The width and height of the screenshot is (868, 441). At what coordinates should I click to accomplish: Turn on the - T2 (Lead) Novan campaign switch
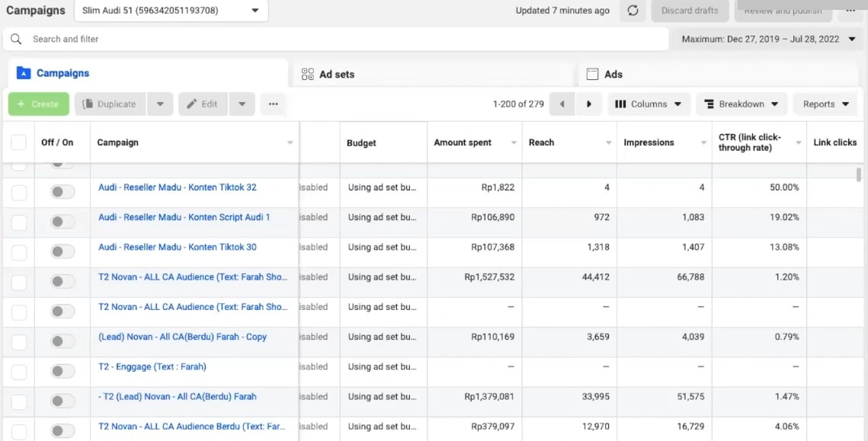click(62, 401)
